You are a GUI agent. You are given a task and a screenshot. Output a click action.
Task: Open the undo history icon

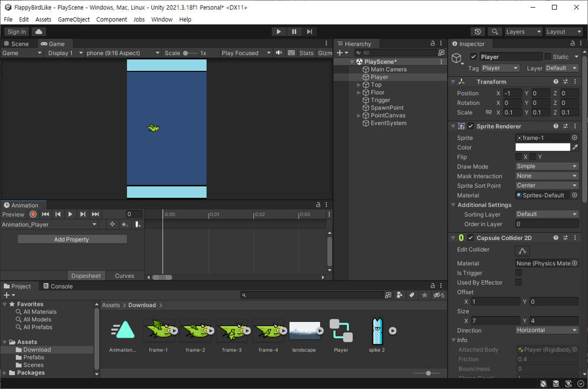point(477,32)
